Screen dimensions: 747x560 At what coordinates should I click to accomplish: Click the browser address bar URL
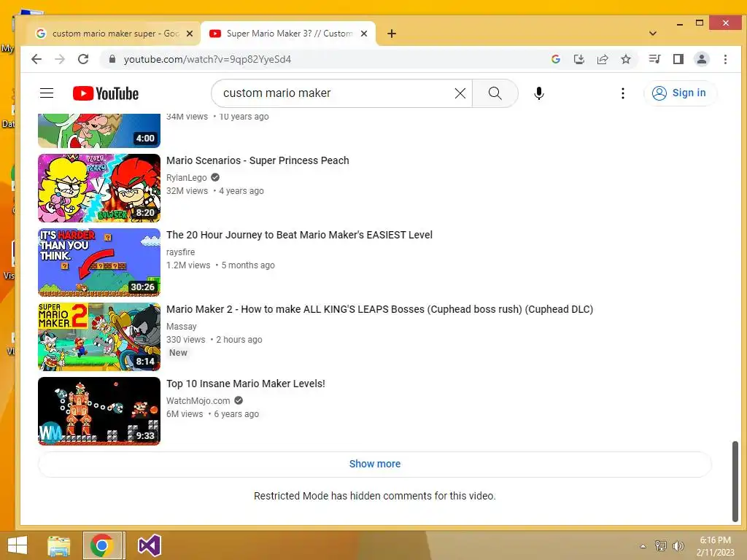tap(207, 59)
